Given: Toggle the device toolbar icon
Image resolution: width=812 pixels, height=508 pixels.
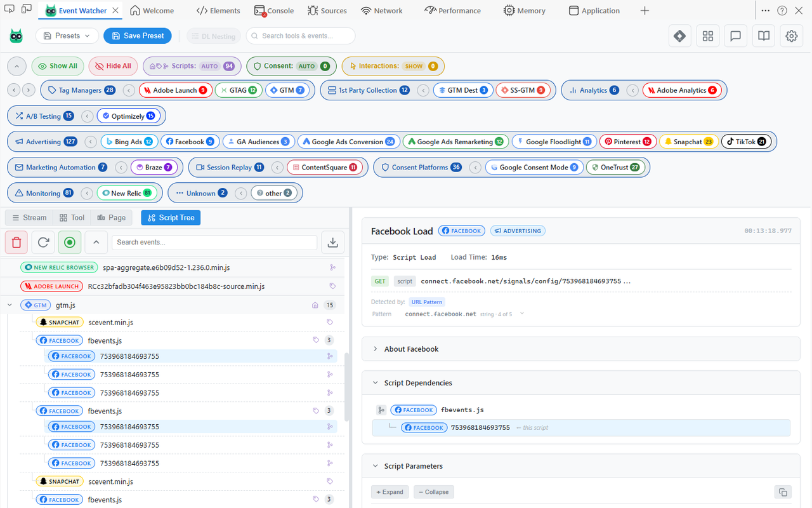Looking at the screenshot, I should (x=27, y=10).
